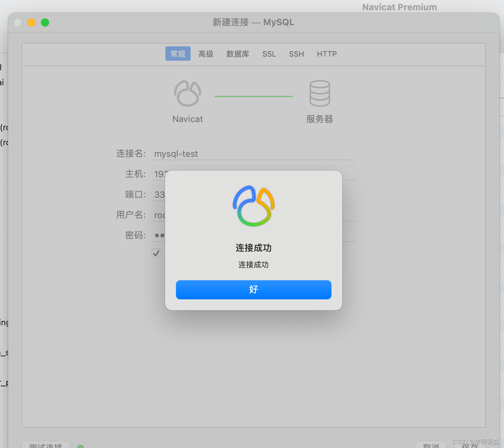
Task: Click the 端口 port input field
Action: point(158,194)
